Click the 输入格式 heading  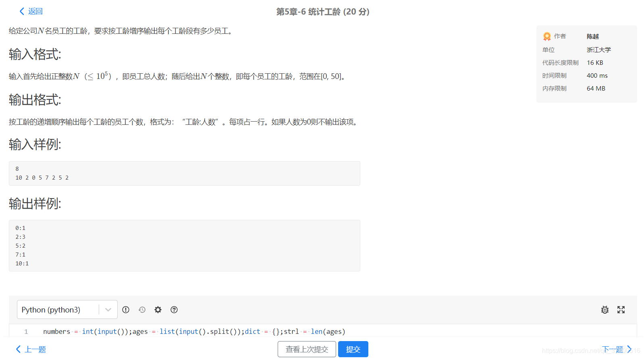(x=35, y=54)
